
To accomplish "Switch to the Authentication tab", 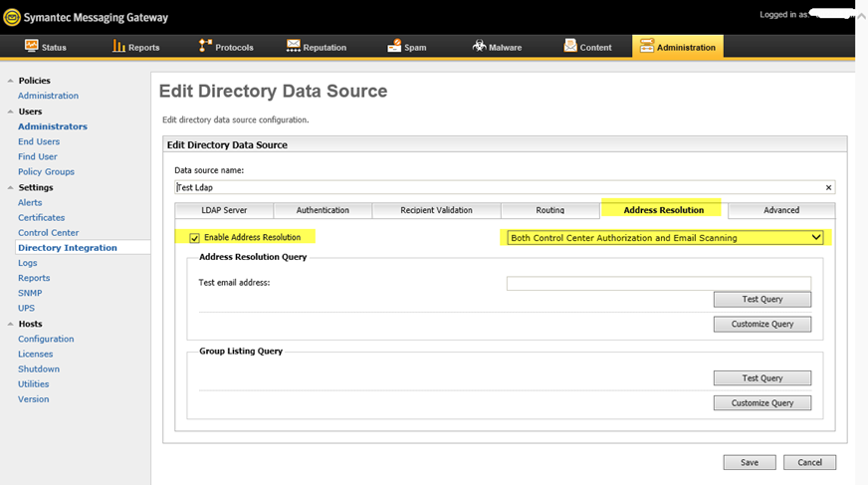I will tap(323, 210).
